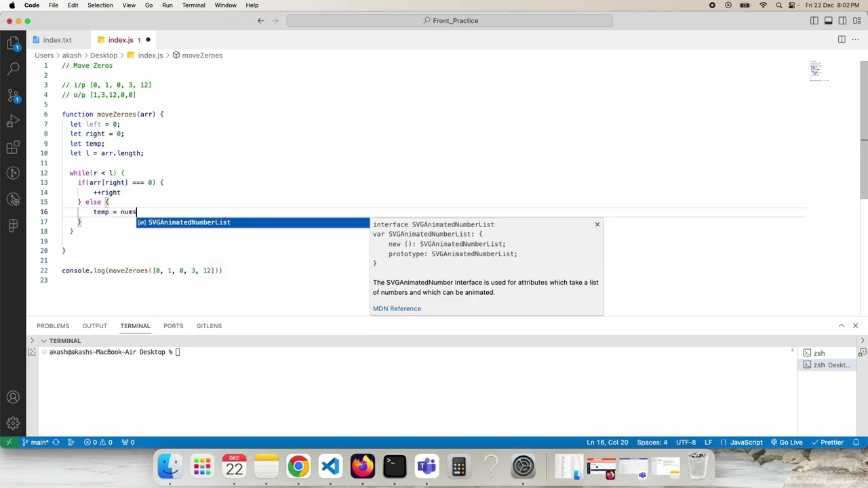Open the GITLENS panel tab
Viewport: 868px width, 488px height.
point(209,326)
